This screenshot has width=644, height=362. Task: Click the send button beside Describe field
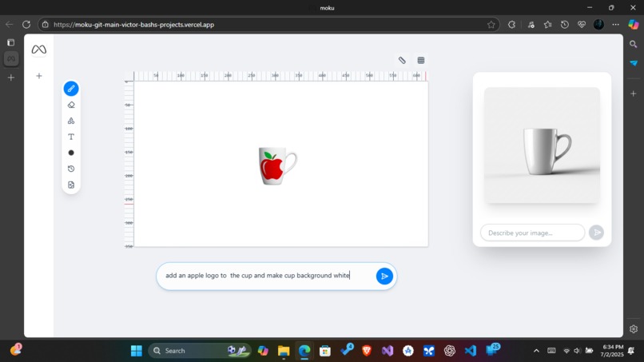[x=596, y=233]
